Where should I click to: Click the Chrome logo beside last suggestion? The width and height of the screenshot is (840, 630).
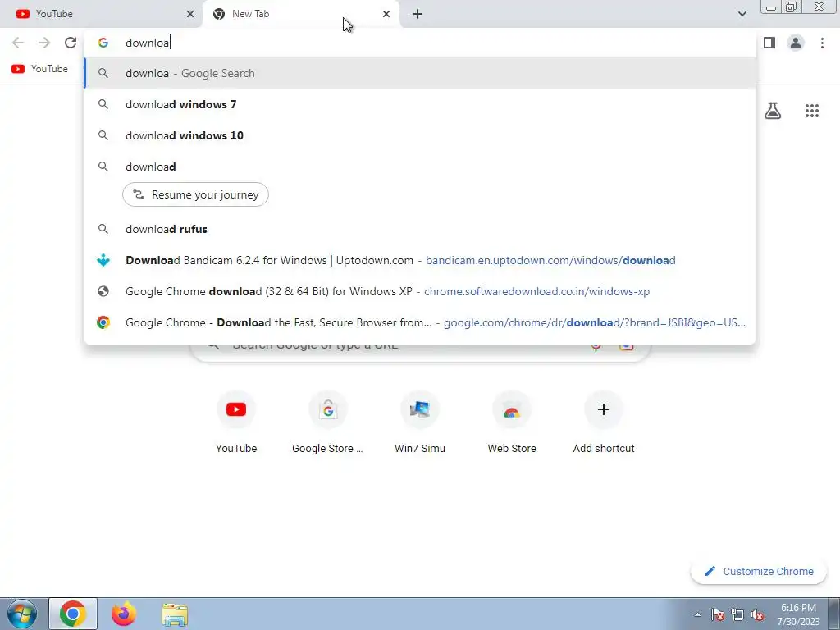tap(103, 322)
